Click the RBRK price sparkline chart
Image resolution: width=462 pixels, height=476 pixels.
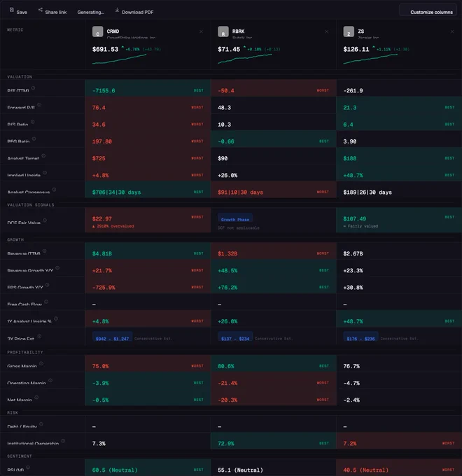245,59
